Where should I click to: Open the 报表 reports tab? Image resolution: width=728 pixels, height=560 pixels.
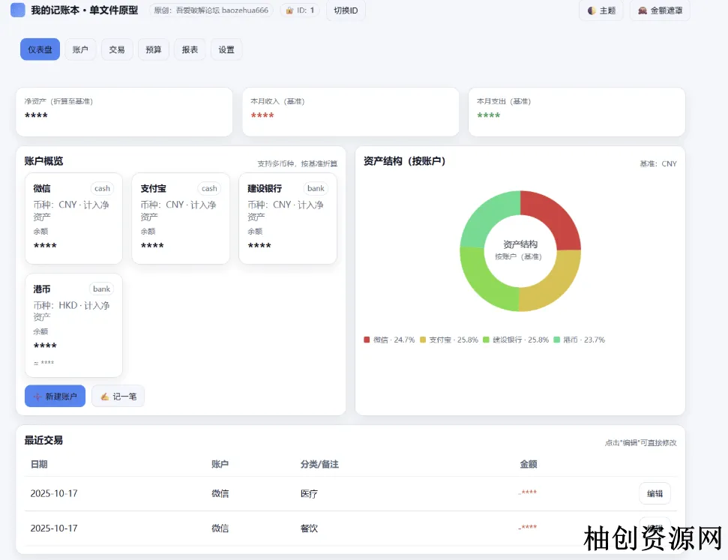point(190,49)
